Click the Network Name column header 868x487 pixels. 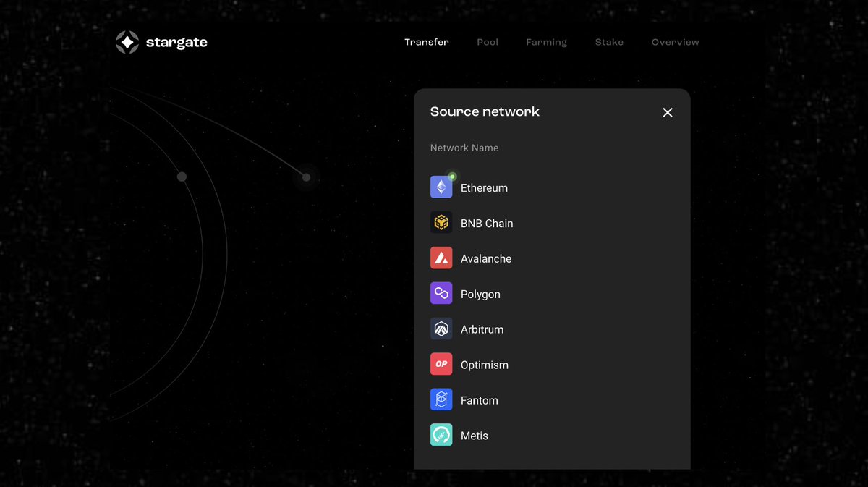tap(464, 148)
